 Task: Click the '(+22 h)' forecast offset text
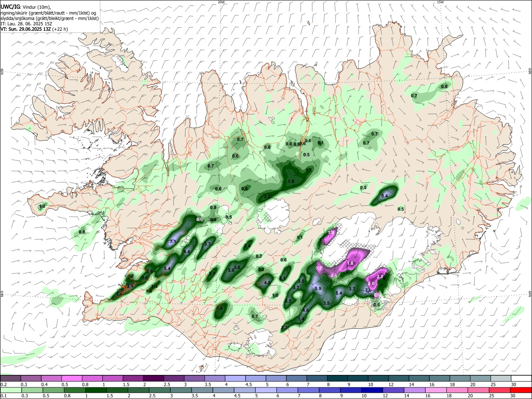coord(60,29)
